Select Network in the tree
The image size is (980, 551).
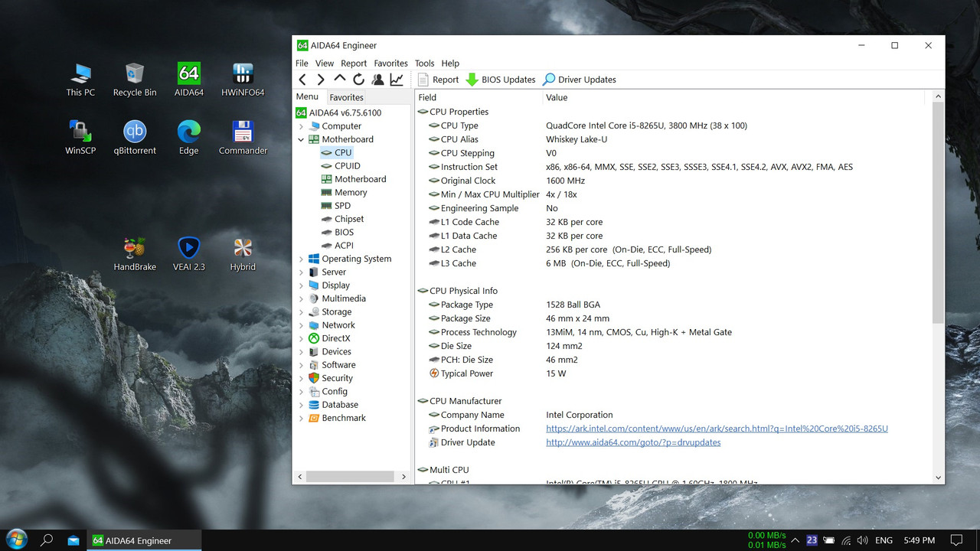(x=338, y=325)
